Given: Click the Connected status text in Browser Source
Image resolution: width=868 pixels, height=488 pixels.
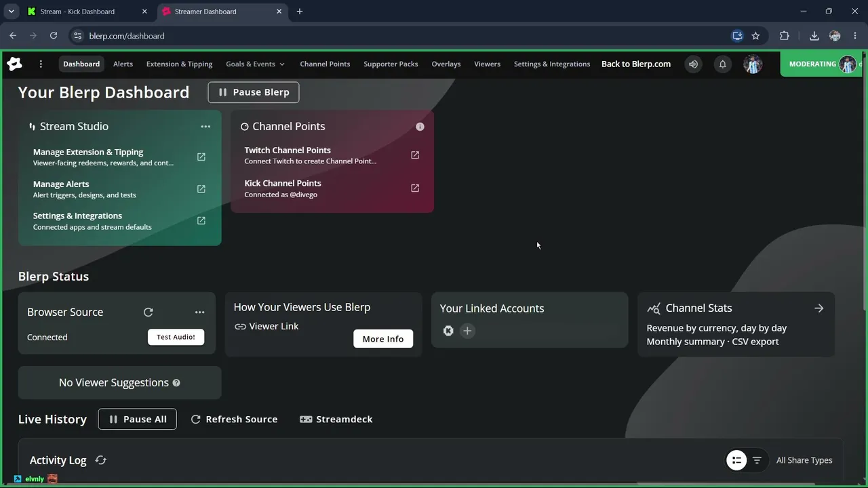Looking at the screenshot, I should (x=47, y=338).
